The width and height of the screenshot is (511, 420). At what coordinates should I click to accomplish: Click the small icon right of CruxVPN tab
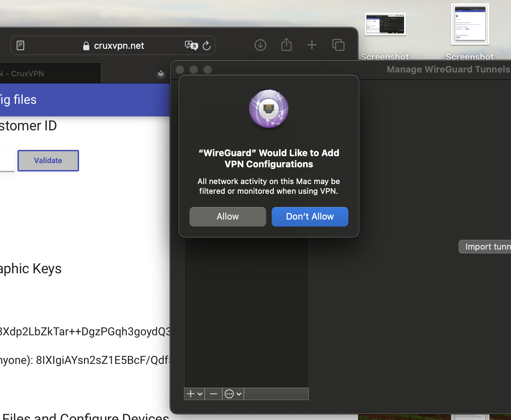click(x=161, y=74)
